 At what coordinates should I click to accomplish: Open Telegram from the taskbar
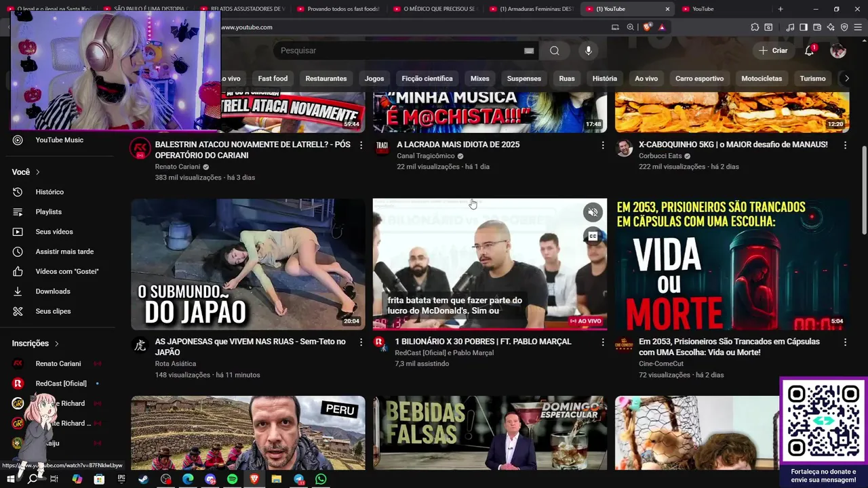[x=299, y=479]
